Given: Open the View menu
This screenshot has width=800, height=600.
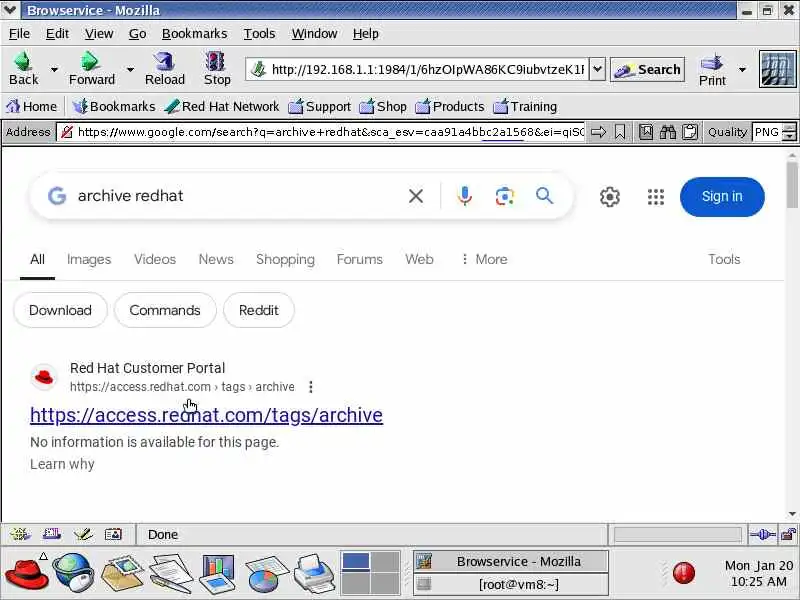Looking at the screenshot, I should (99, 34).
